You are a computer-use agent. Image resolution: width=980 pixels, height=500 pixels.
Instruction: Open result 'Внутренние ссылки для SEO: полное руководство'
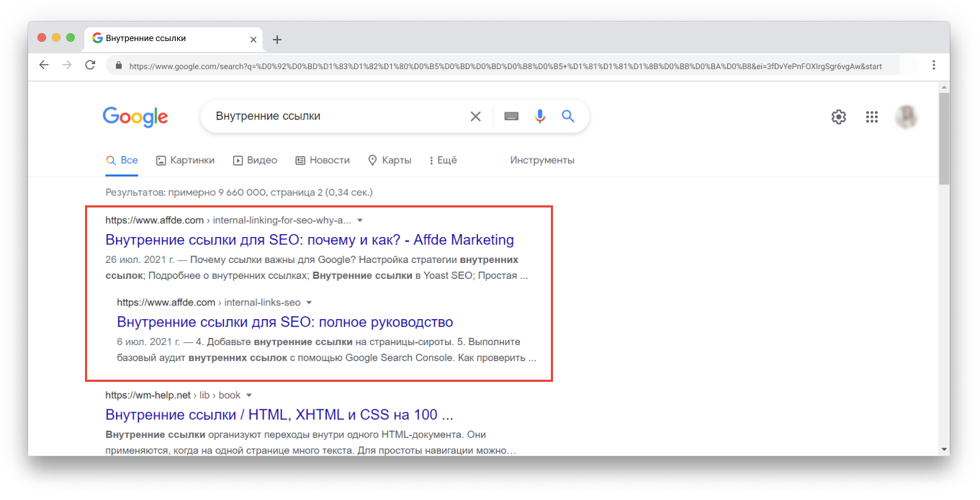(284, 322)
